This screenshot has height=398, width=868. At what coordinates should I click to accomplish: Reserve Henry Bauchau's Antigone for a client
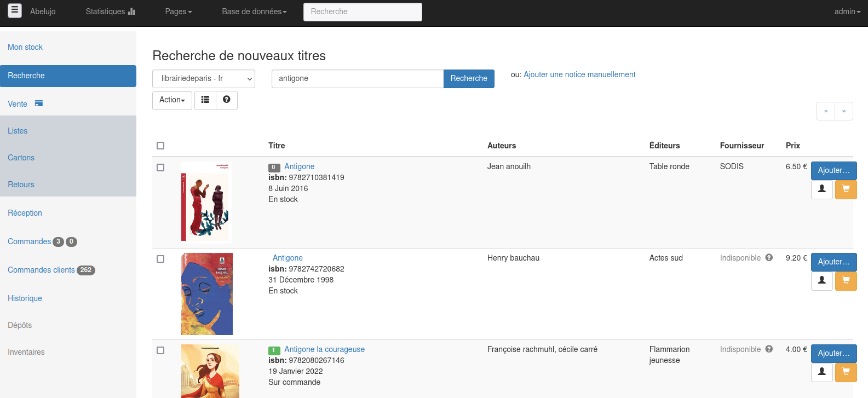[x=822, y=281]
